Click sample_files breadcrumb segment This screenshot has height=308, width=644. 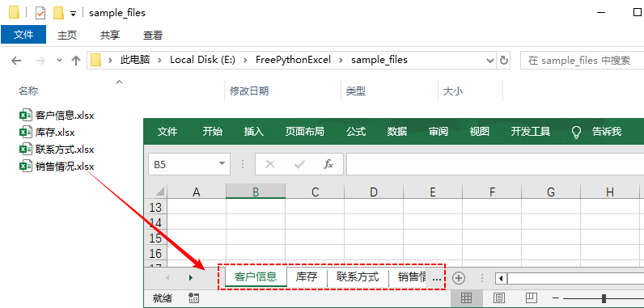point(379,60)
